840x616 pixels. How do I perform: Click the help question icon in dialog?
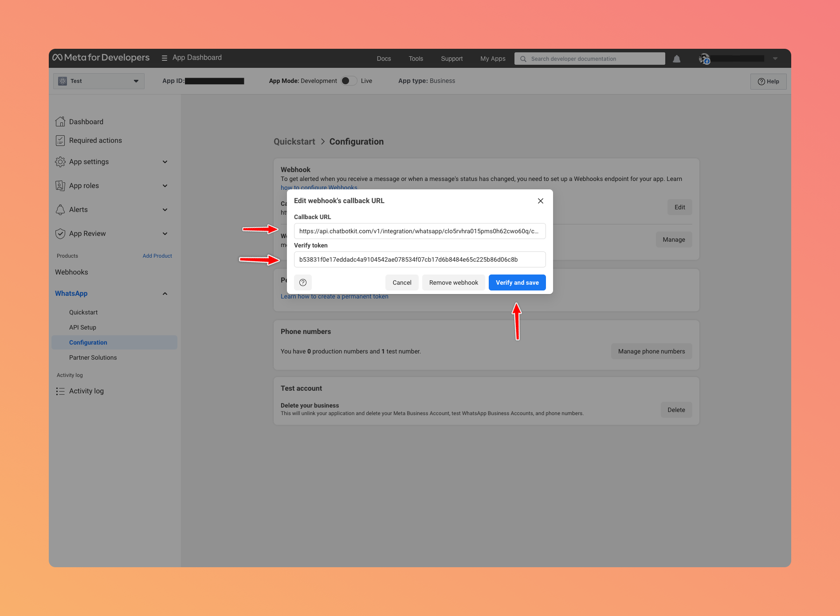[x=303, y=282]
